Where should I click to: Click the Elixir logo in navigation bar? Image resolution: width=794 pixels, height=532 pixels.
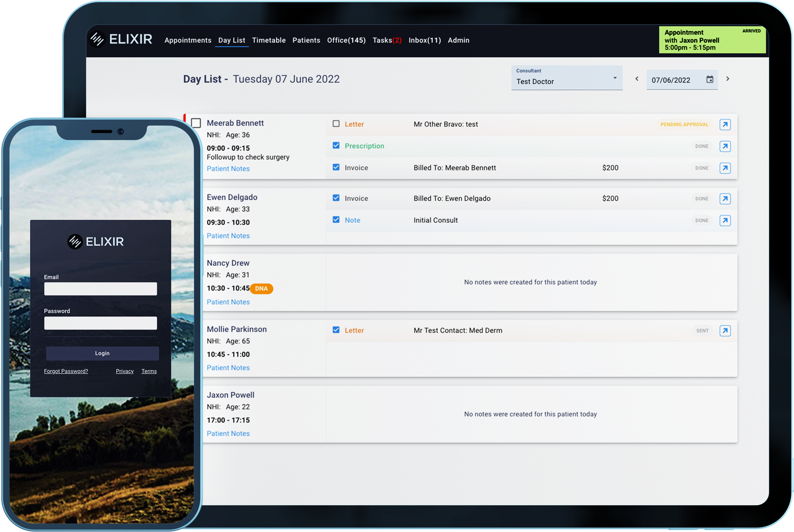(121, 39)
